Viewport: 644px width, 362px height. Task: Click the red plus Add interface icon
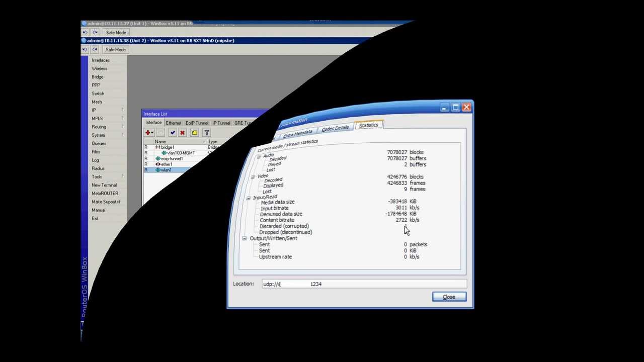[x=149, y=133]
